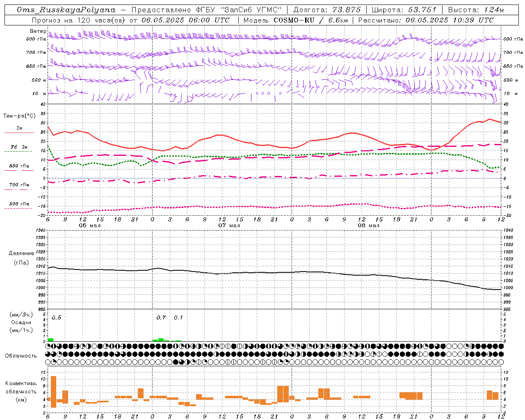The width and height of the screenshot is (525, 420).
Task: Click the (мм/1ч.) precipitation unit label
Action: coord(21,330)
